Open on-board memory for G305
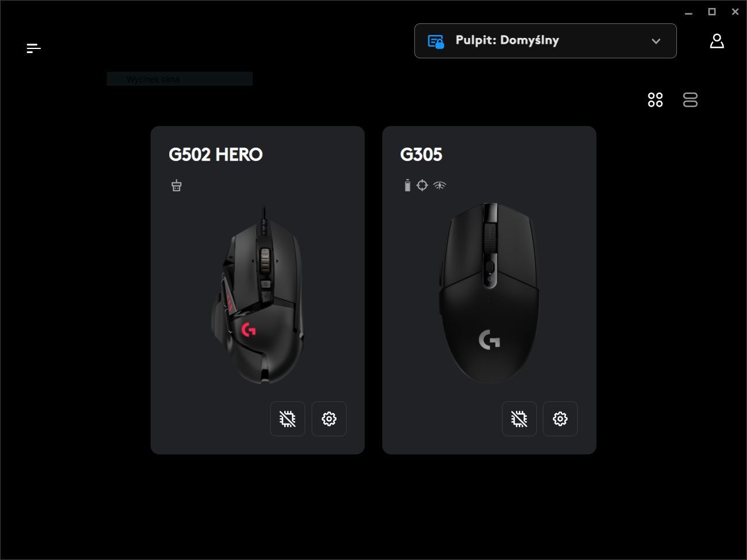The height and width of the screenshot is (560, 747). [519, 419]
